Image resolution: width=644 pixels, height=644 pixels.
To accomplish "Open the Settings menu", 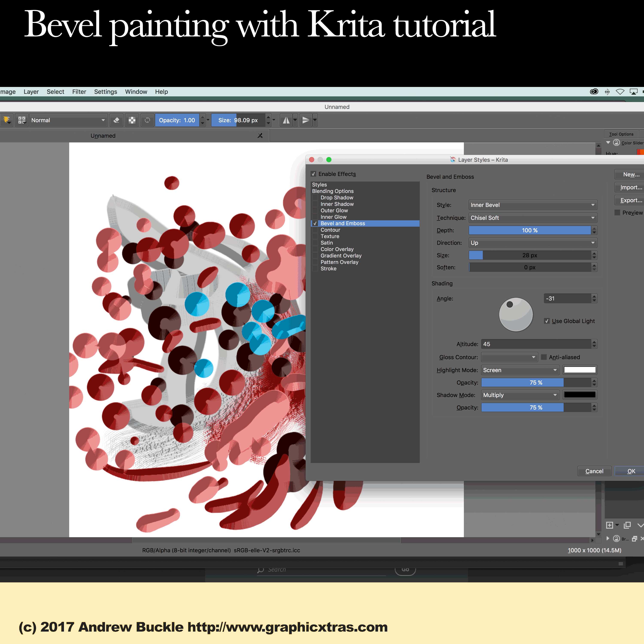I will (105, 92).
